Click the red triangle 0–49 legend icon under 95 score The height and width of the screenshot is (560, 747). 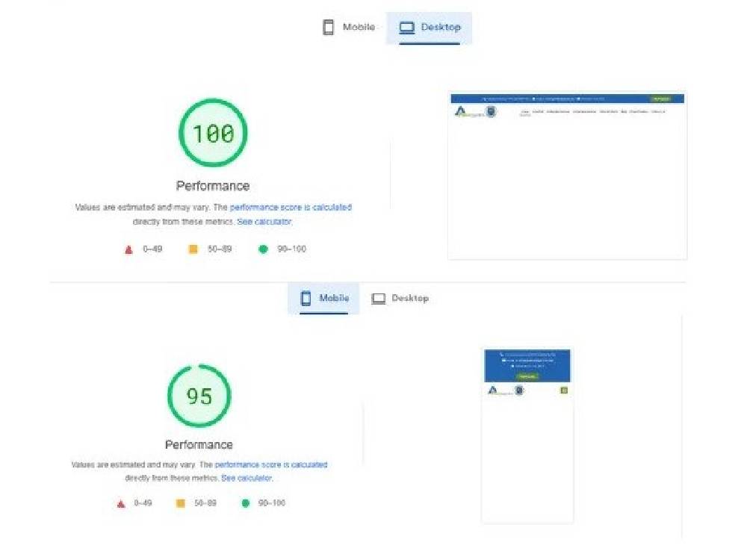click(x=121, y=503)
